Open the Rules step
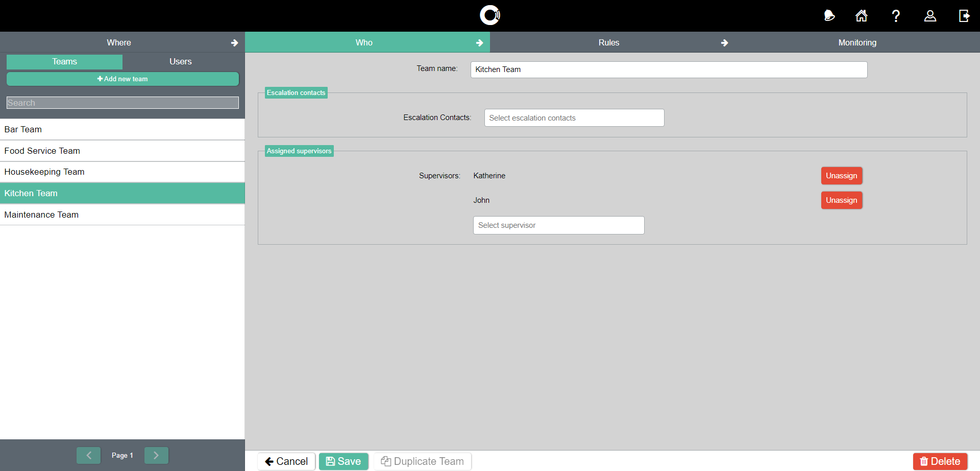 click(609, 43)
